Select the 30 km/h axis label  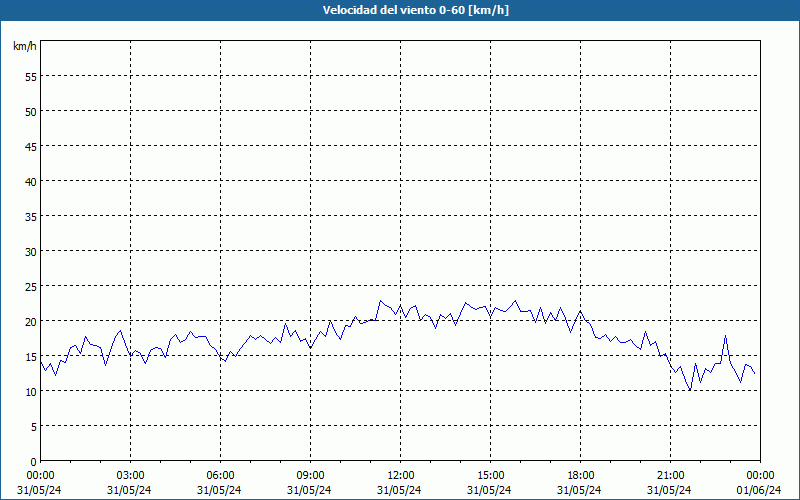tap(31, 252)
